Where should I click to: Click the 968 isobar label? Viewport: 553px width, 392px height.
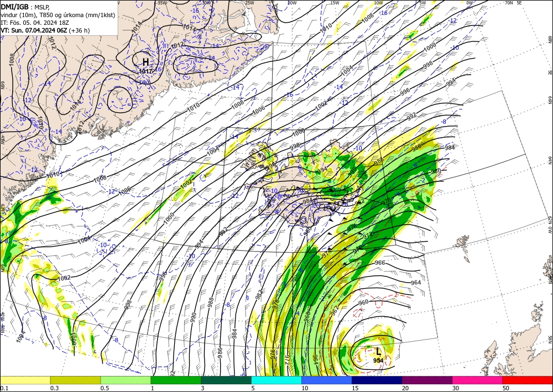pyautogui.click(x=307, y=317)
